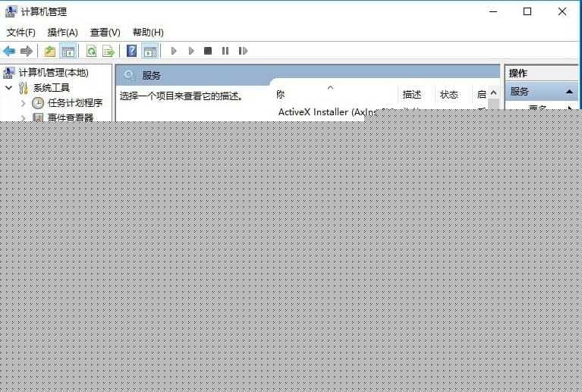Click the export list toolbar icon
This screenshot has height=392, width=582.
pyautogui.click(x=109, y=51)
